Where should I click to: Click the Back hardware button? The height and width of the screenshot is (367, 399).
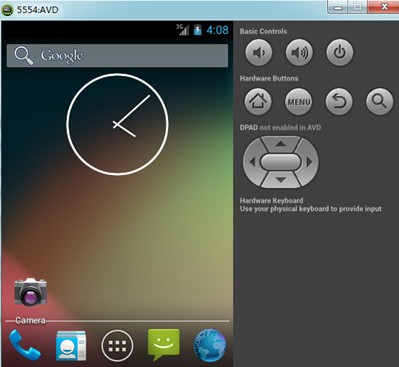coord(339,101)
